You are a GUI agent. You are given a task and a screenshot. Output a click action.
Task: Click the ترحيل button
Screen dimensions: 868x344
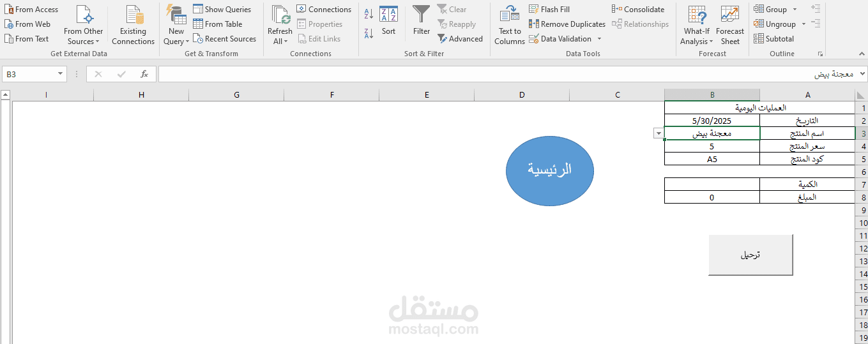click(750, 255)
